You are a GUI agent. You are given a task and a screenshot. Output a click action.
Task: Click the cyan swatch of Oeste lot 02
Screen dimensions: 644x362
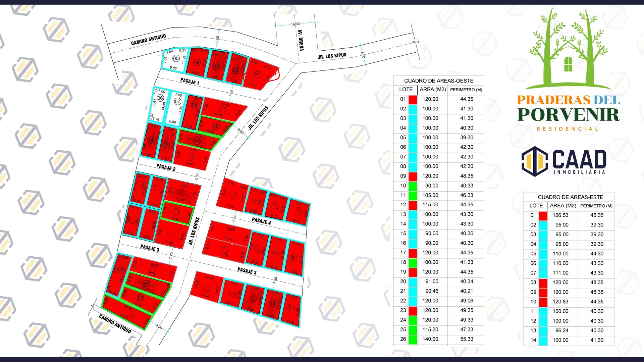(x=413, y=109)
